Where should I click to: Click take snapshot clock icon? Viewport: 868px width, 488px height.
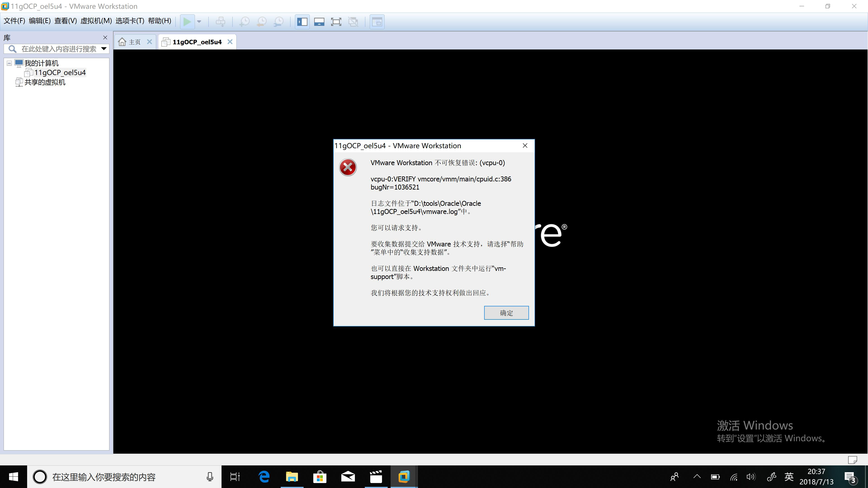244,22
